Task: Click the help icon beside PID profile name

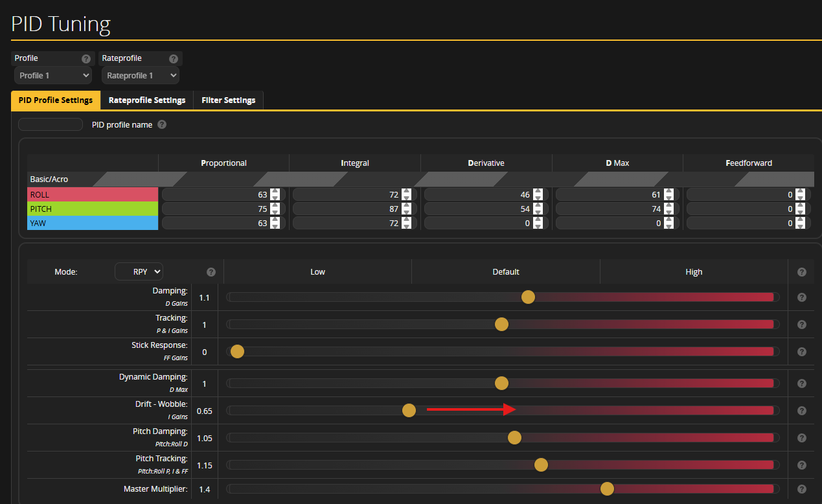Action: pyautogui.click(x=162, y=124)
